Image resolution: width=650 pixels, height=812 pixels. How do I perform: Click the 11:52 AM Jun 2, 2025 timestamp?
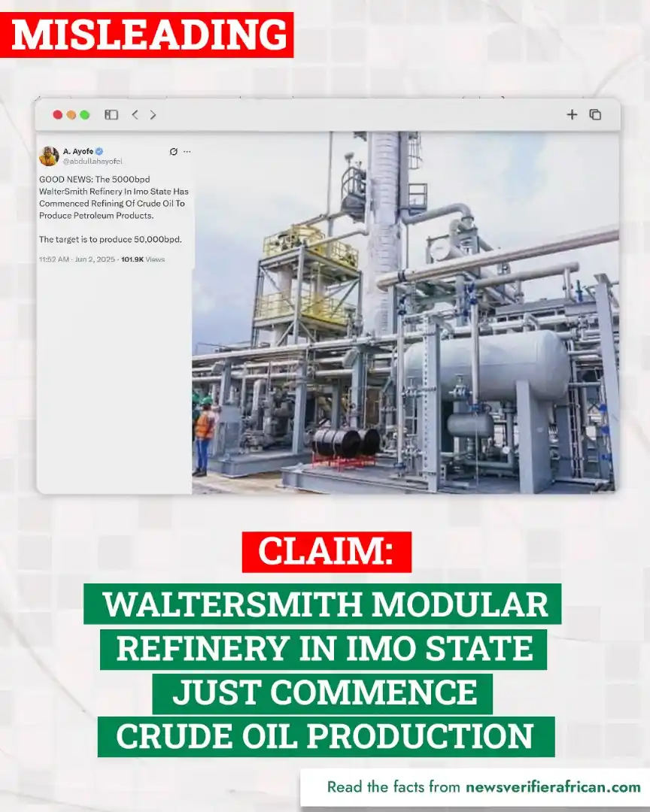click(77, 259)
